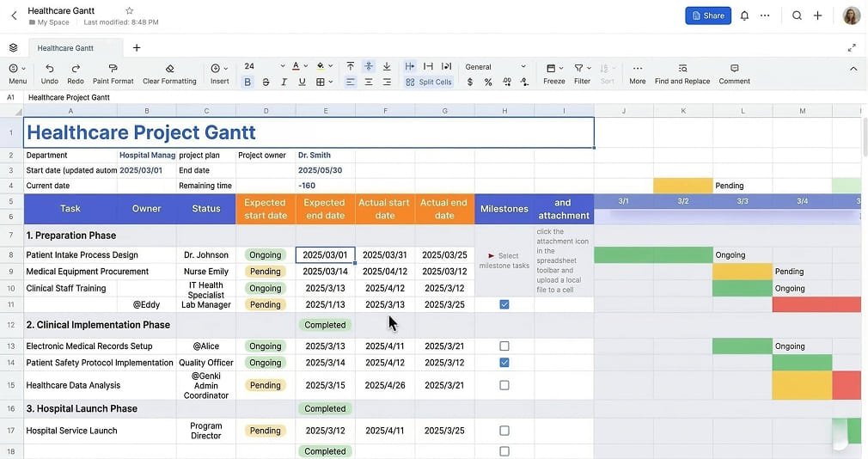Click Clear Formatting eraser icon
The width and height of the screenshot is (868, 459).
(169, 68)
